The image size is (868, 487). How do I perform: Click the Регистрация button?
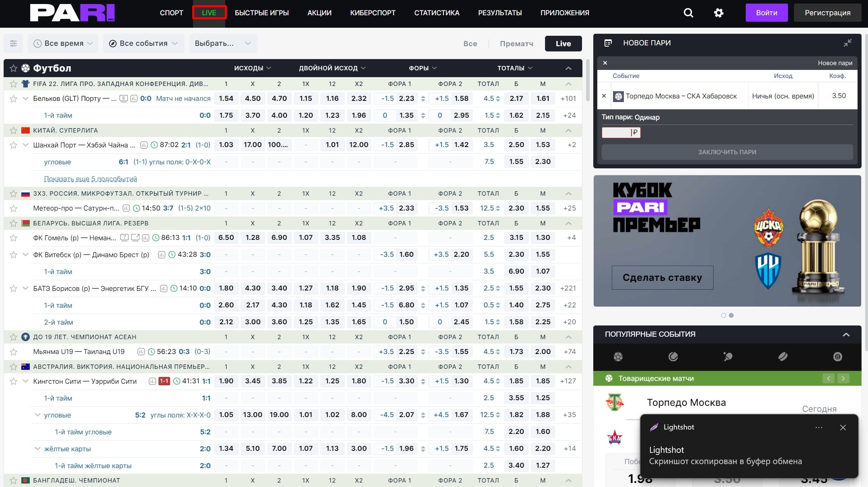827,13
